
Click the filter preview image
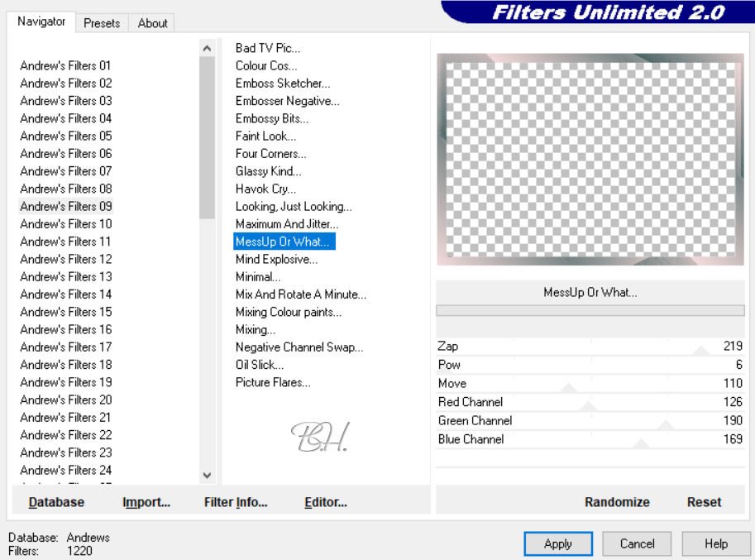point(590,160)
